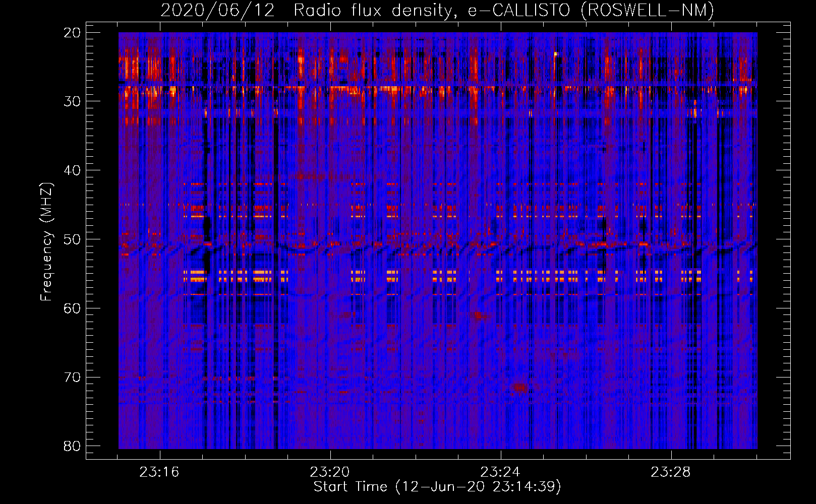Click the time tick label '23:20'

330,472
